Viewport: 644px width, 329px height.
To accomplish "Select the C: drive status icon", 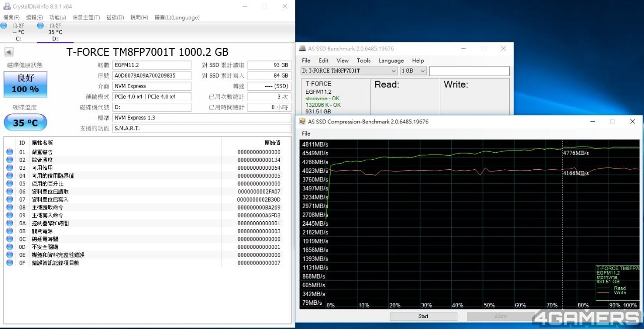I will [4, 26].
